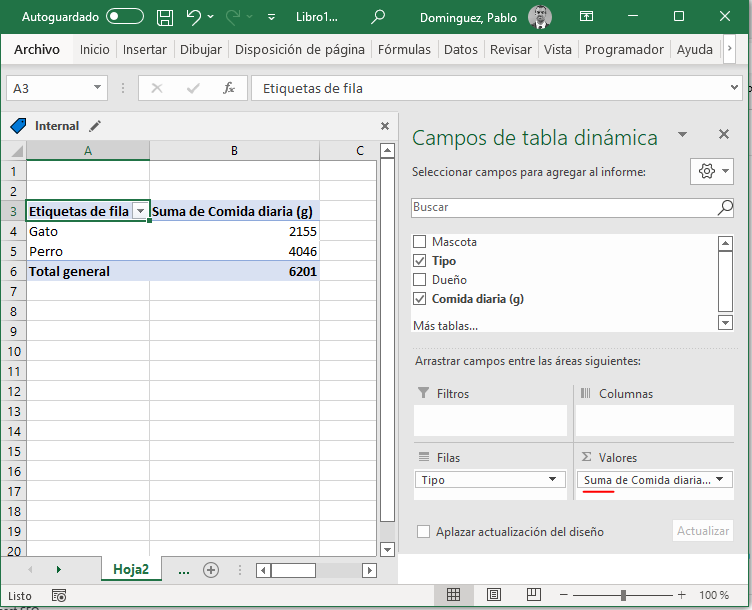Image resolution: width=752 pixels, height=610 pixels.
Task: Click the Internal sensitivity label tag icon
Action: pyautogui.click(x=18, y=126)
